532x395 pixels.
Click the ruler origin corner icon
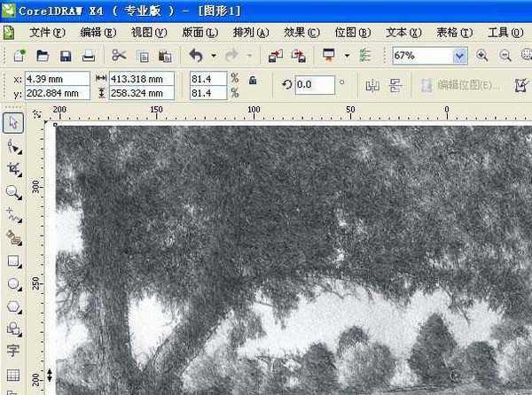click(x=37, y=114)
